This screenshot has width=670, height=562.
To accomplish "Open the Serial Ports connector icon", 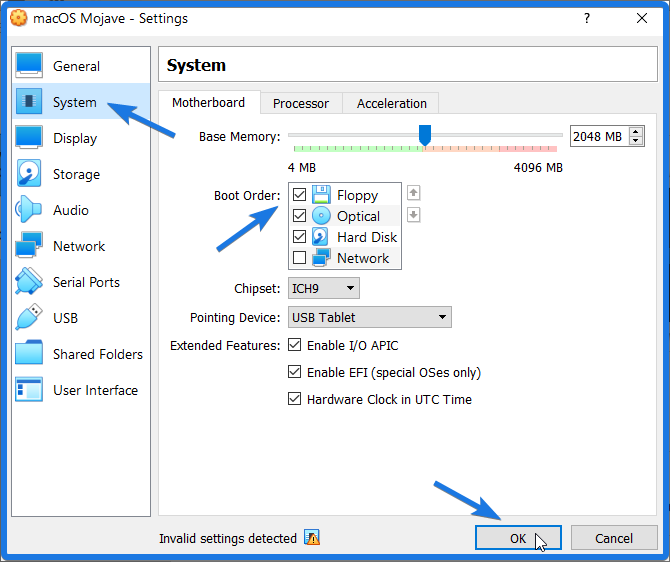I will click(29, 281).
